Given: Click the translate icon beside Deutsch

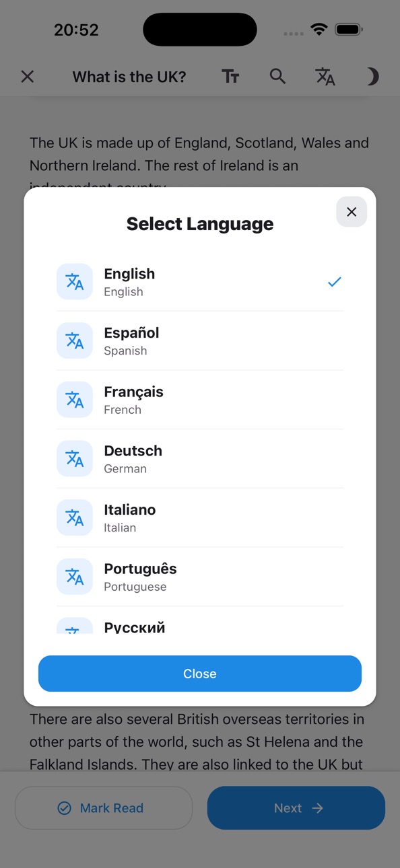Looking at the screenshot, I should tap(75, 458).
